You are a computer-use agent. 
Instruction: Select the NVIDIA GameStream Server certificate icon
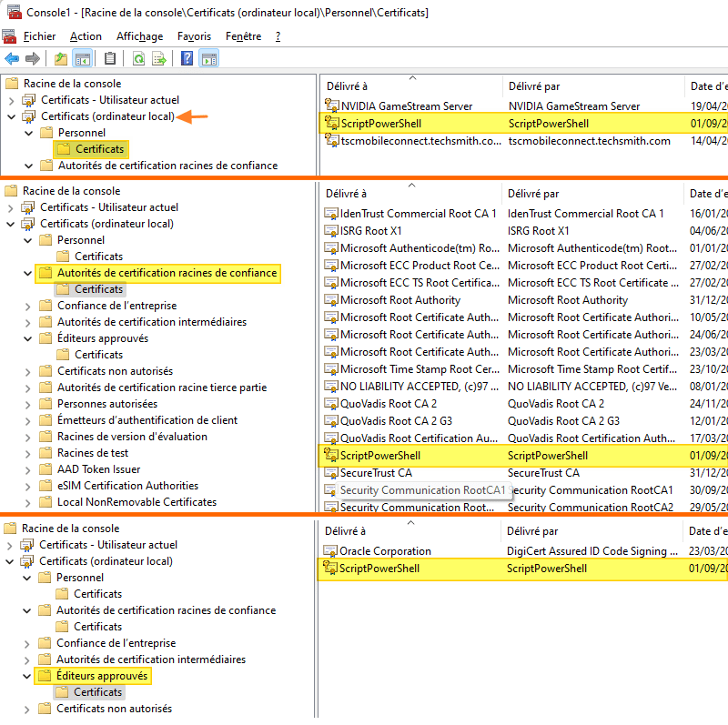(331, 106)
